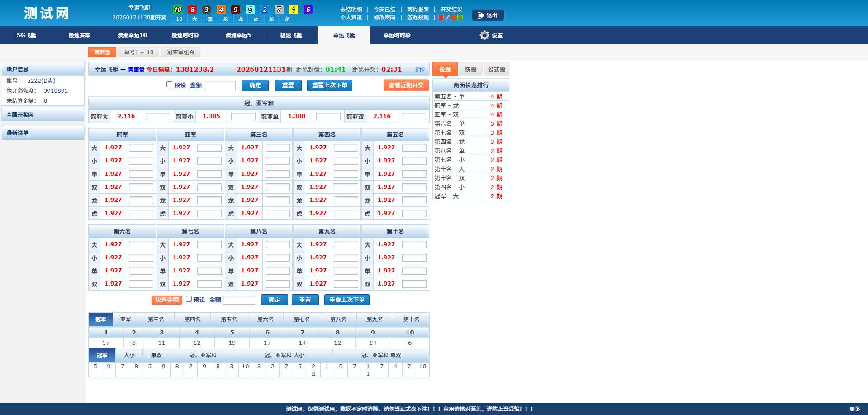This screenshot has width=868, height=415.
Task: Enable the top 预设 checkbox
Action: [170, 85]
